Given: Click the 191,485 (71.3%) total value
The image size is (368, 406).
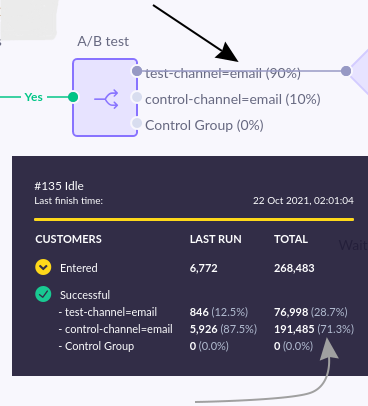Looking at the screenshot, I should point(314,329).
